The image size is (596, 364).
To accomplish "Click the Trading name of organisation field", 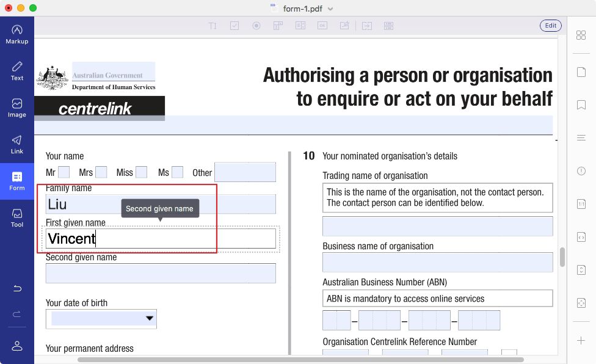I will 437,227.
